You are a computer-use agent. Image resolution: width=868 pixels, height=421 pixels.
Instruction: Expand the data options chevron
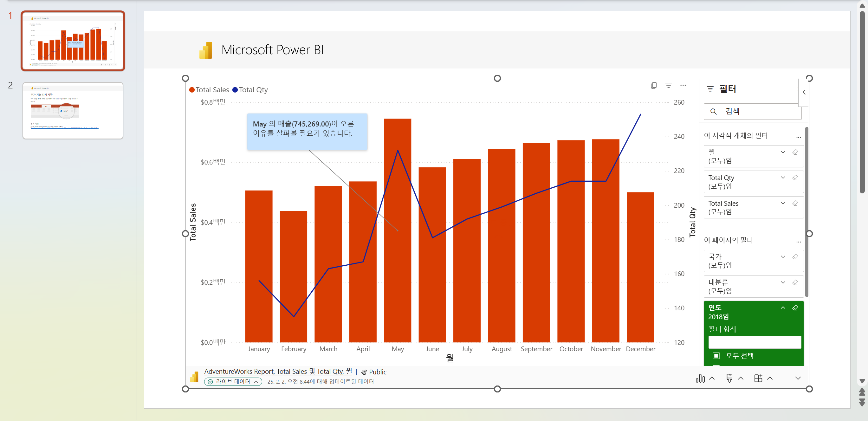712,379
